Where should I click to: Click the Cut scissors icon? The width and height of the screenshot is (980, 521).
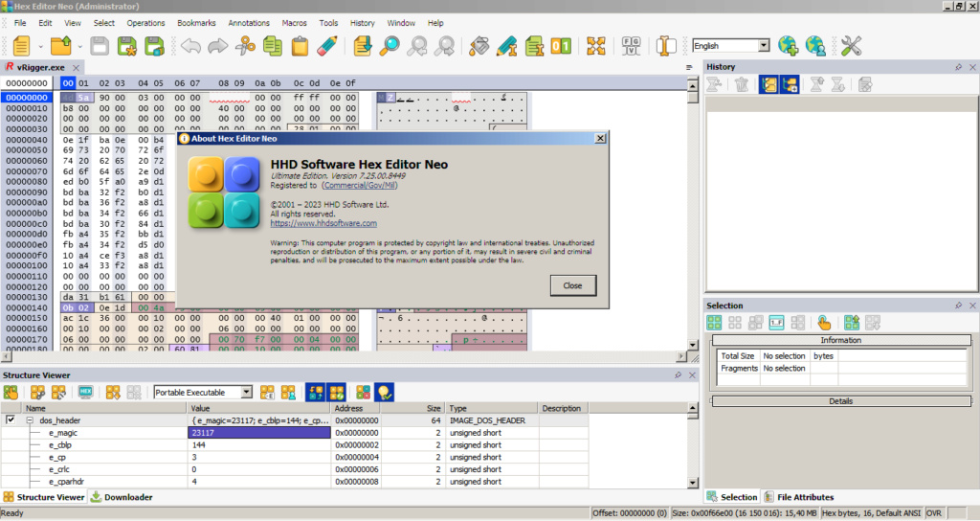(246, 46)
